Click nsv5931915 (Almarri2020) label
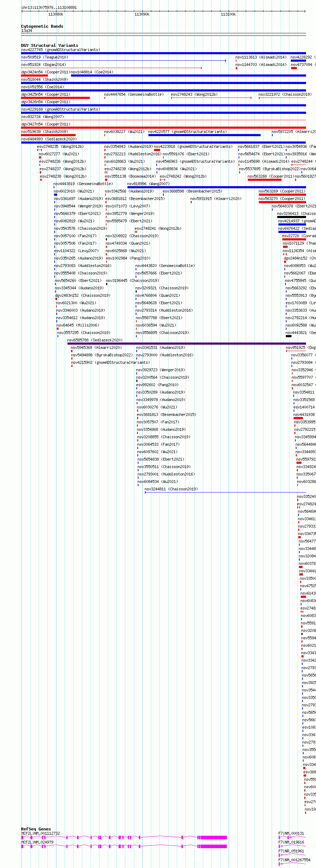Viewport: 316px width, 868px height. [x=216, y=199]
